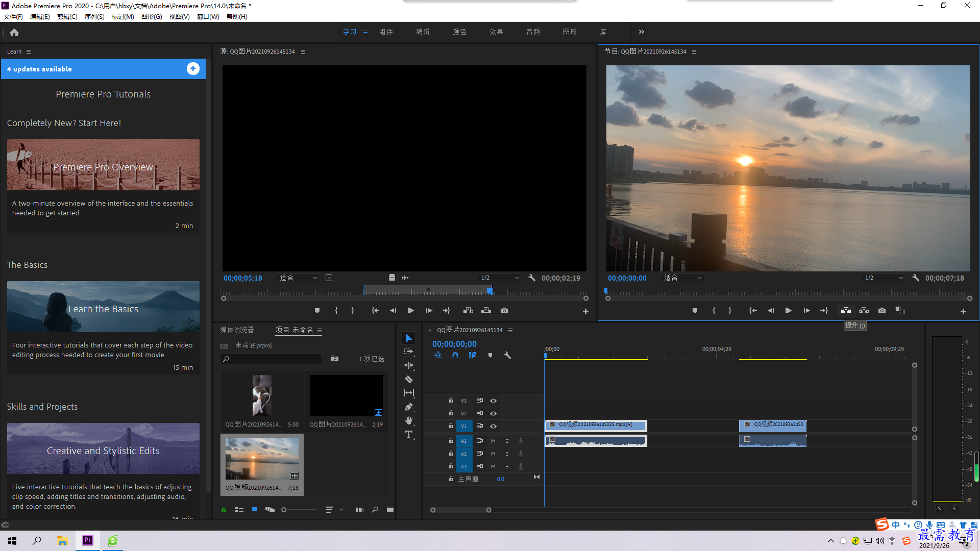Select the Selection tool arrow
This screenshot has height=551, width=980.
coord(409,338)
